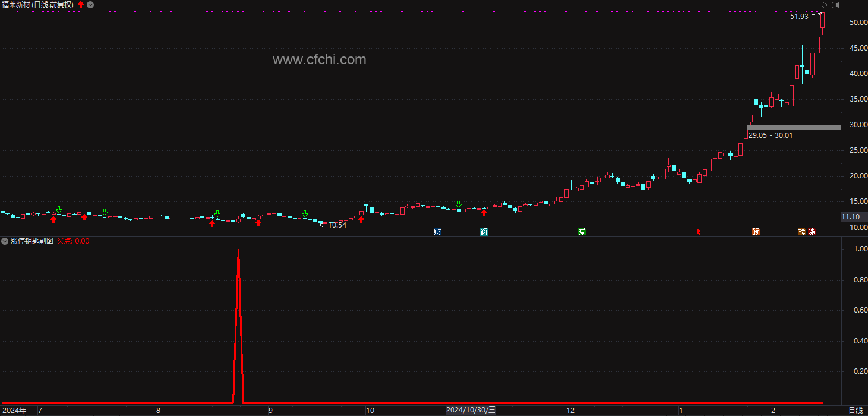Click the 涨 limit-up marker

(812, 232)
